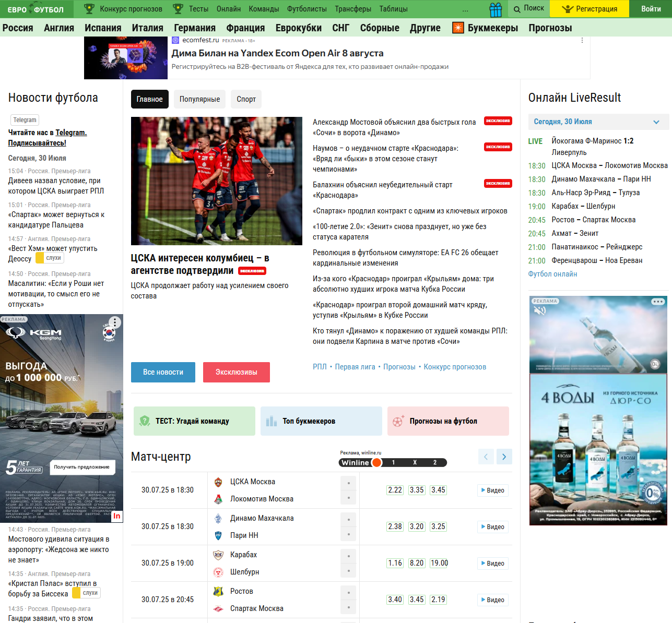
Task: Open the header ellipsis more menu
Action: tap(465, 9)
